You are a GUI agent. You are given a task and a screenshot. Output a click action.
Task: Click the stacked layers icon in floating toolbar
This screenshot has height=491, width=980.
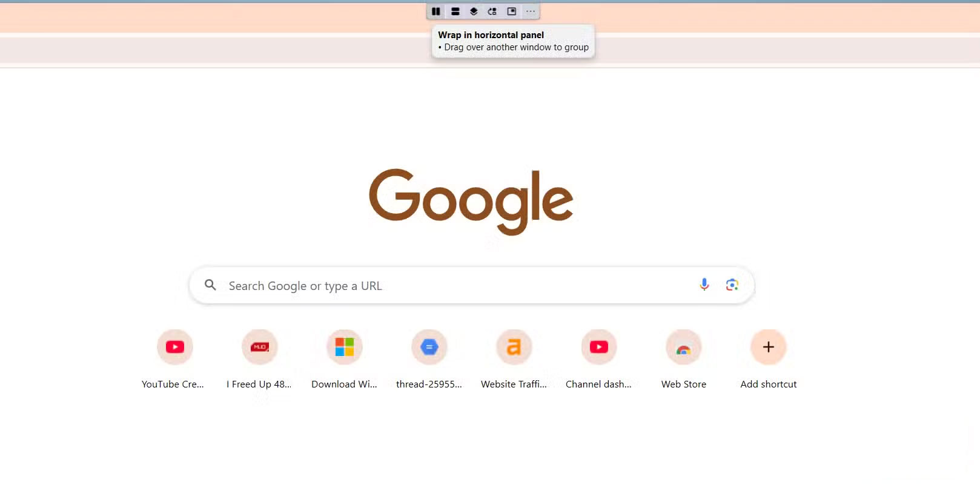point(474,12)
